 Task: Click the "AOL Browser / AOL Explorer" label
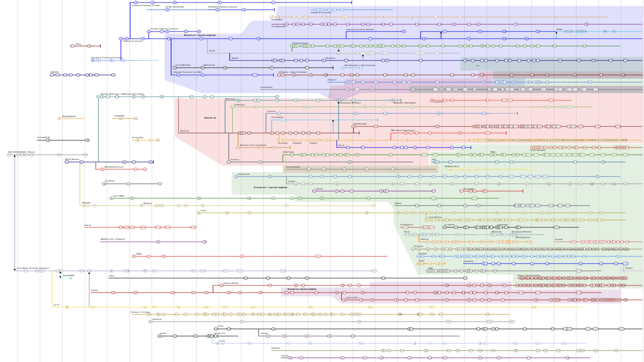(x=360, y=65)
